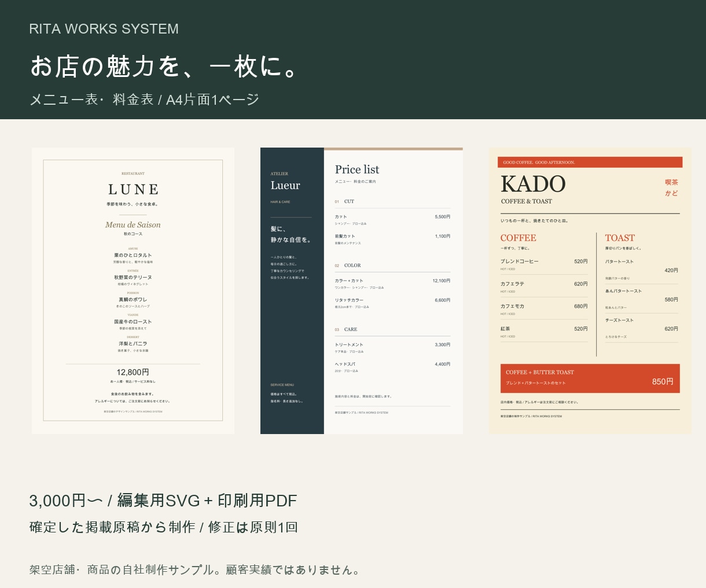The image size is (706, 588).
Task: Click the ヘッドスパ row name
Action: pos(345,364)
